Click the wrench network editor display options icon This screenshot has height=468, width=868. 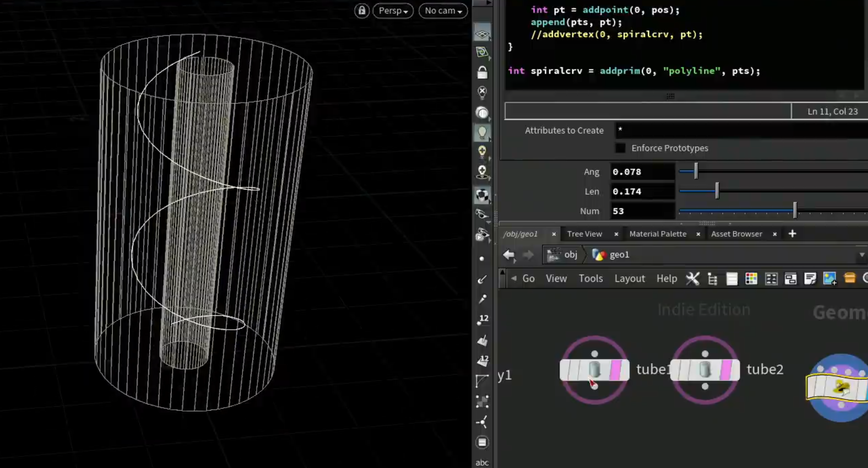click(x=693, y=279)
